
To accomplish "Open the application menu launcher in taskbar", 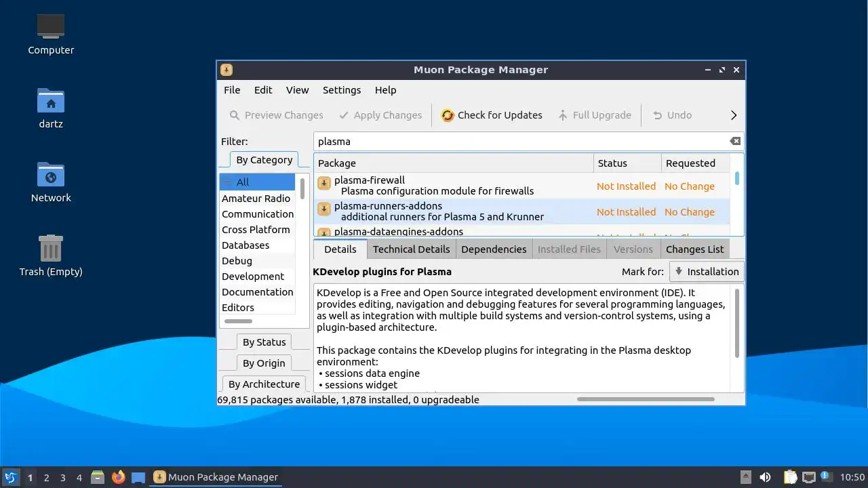I will (10, 477).
